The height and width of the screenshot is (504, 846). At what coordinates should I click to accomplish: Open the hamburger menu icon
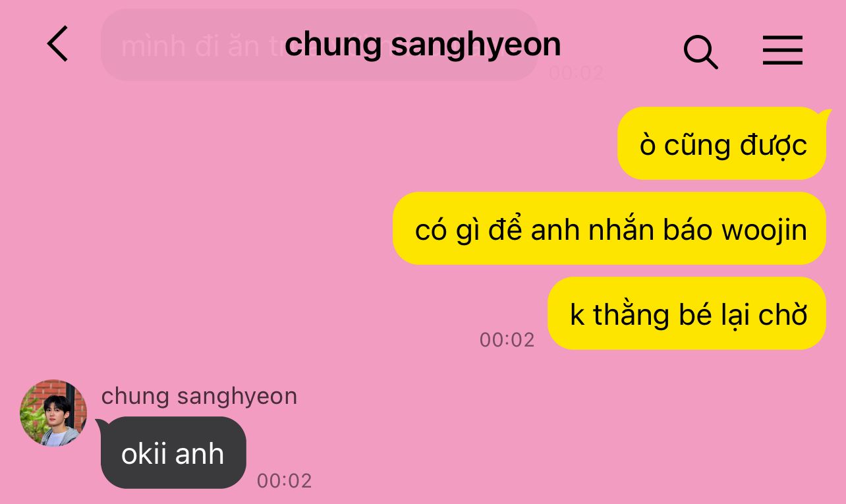click(x=783, y=50)
